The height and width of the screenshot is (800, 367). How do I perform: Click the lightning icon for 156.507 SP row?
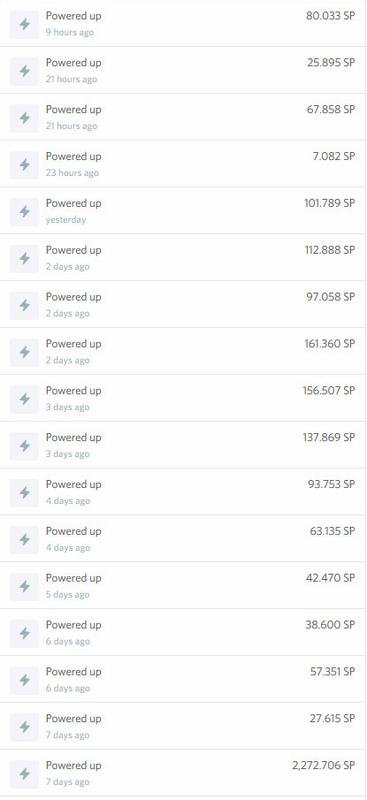(x=24, y=399)
